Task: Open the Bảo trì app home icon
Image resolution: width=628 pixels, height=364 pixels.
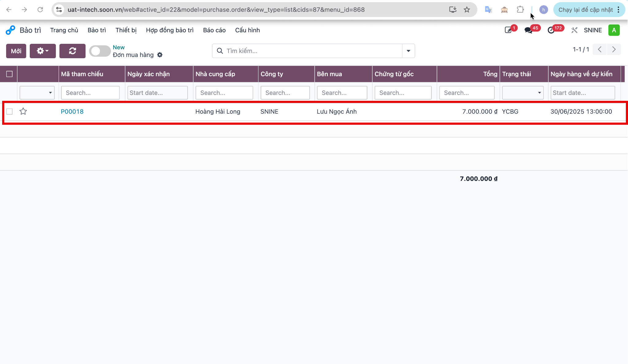Action: [x=10, y=30]
